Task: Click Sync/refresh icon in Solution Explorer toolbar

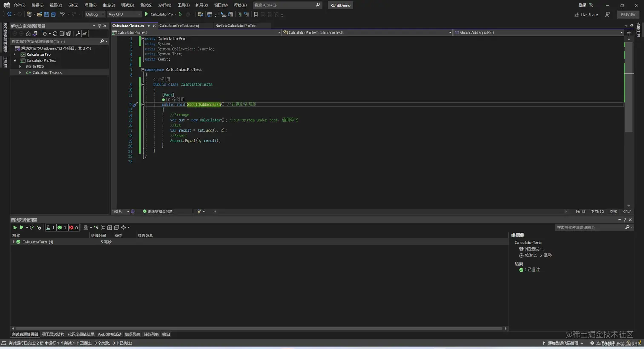Action: 55,34
